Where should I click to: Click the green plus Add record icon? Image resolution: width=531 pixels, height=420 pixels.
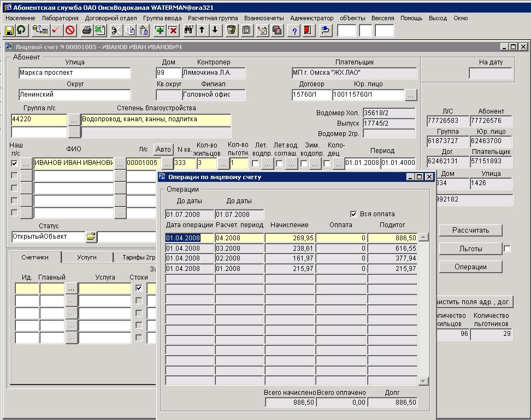(x=160, y=30)
